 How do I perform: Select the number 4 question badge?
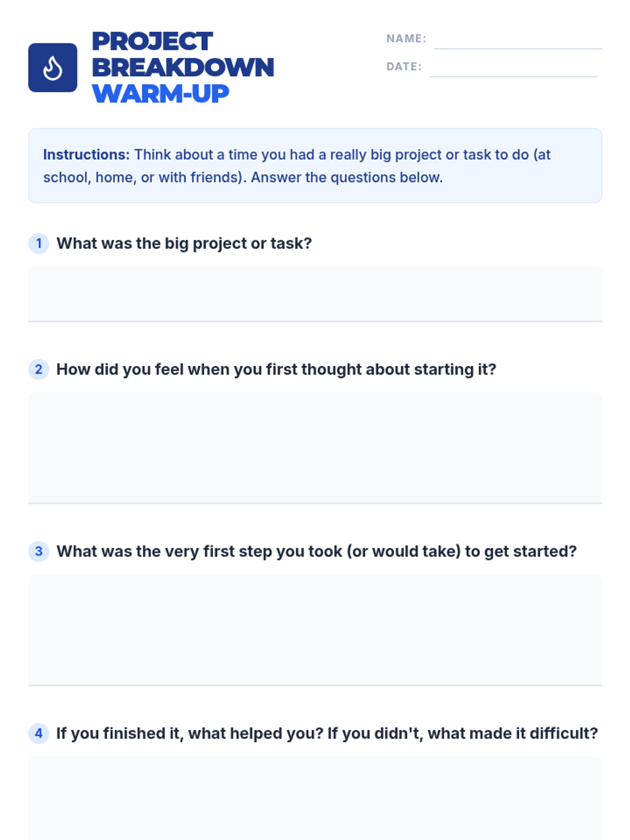tap(38, 733)
